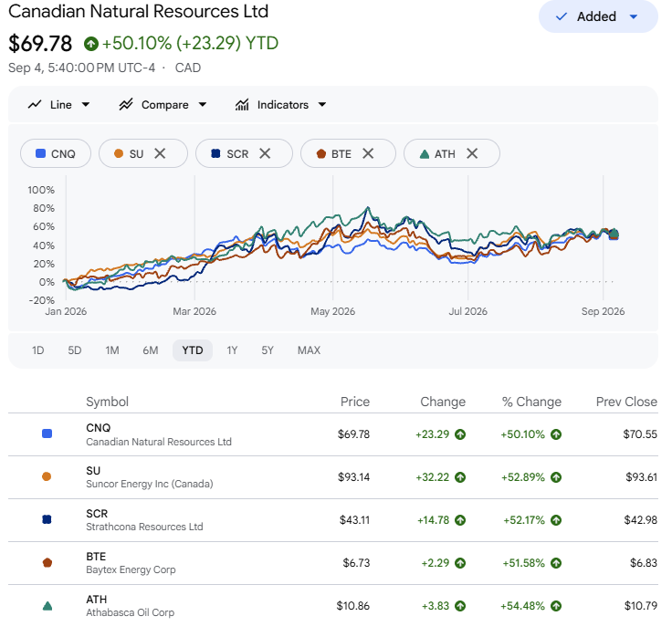Viewport: 672px width, 637px height.
Task: Click the Change column header
Action: point(443,402)
